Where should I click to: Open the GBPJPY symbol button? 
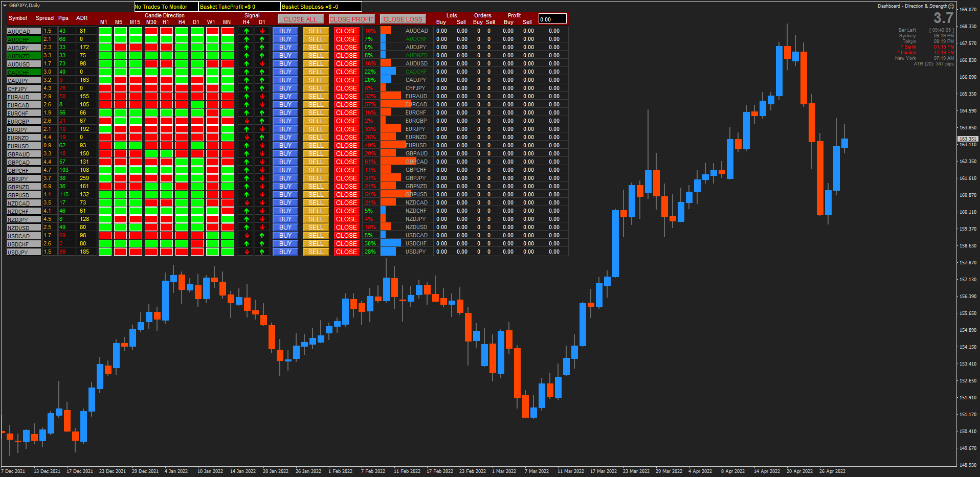coord(24,178)
